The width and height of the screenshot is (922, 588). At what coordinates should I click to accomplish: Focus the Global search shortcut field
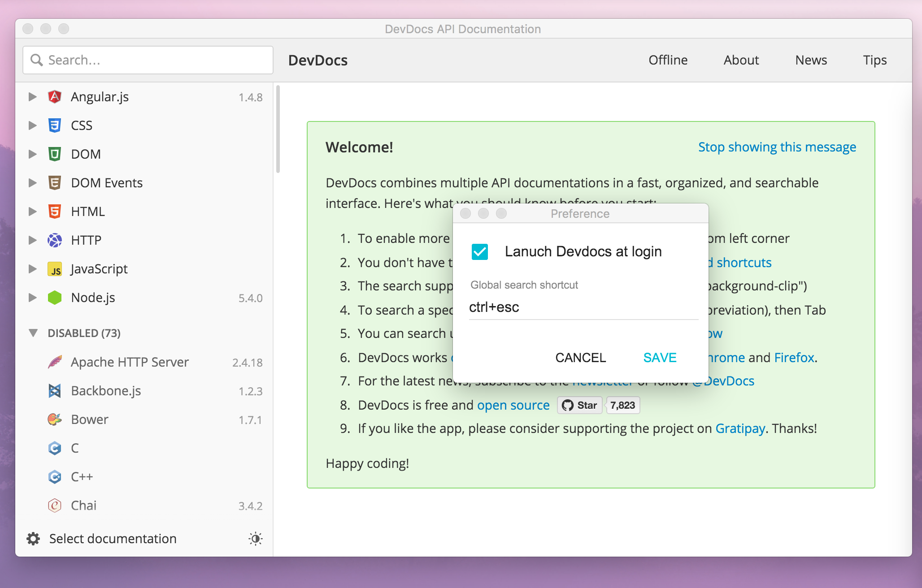pos(583,307)
